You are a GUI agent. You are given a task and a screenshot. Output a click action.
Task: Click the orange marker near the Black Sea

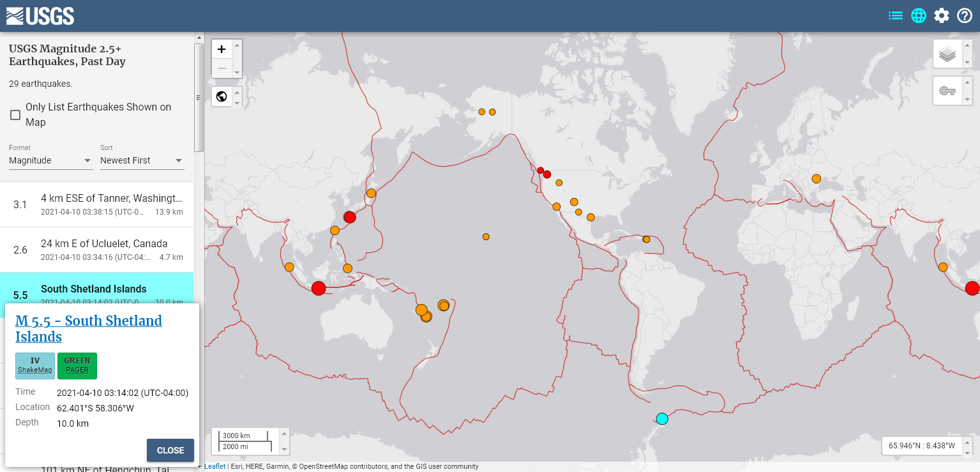click(816, 178)
